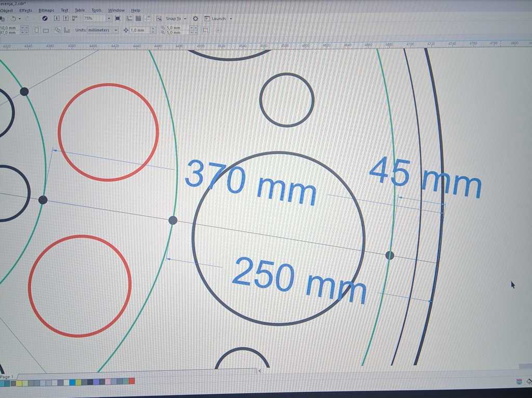Click the page dimensions stepper arrows
The height and width of the screenshot is (398, 532).
point(24,30)
